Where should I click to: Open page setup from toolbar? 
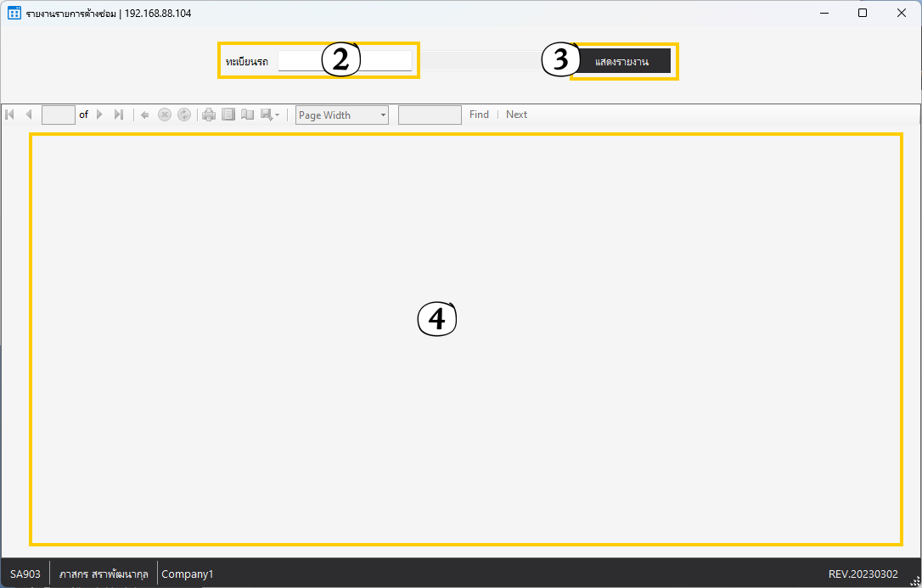[x=248, y=115]
